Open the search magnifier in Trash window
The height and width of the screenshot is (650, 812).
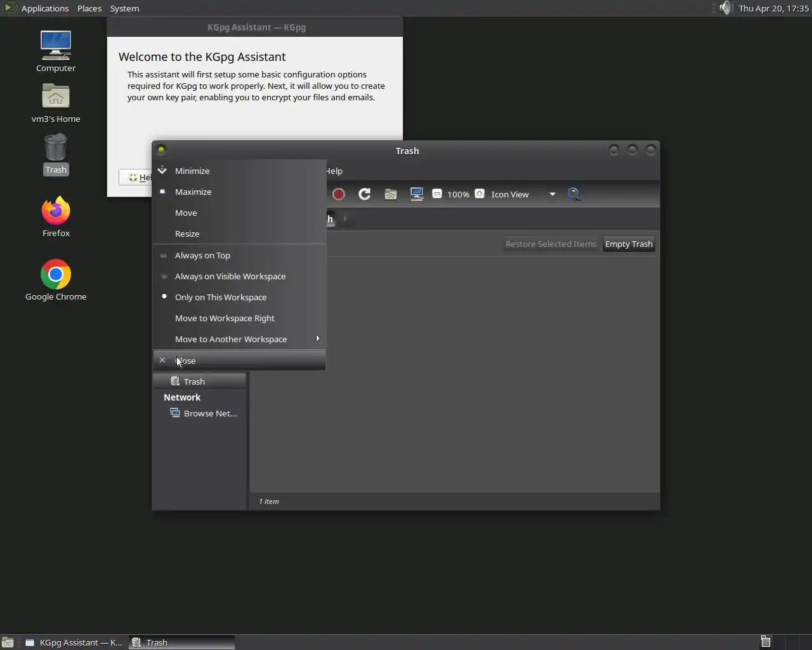(x=574, y=194)
